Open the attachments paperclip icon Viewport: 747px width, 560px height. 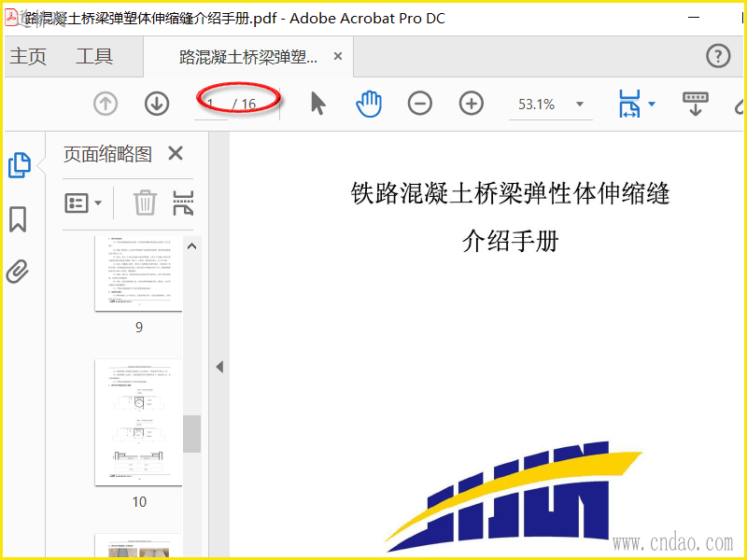[x=18, y=272]
